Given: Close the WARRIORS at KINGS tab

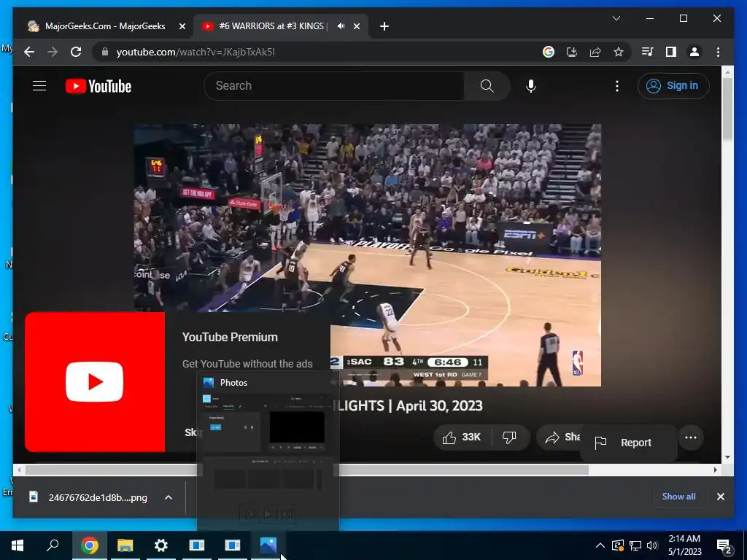Looking at the screenshot, I should (357, 26).
